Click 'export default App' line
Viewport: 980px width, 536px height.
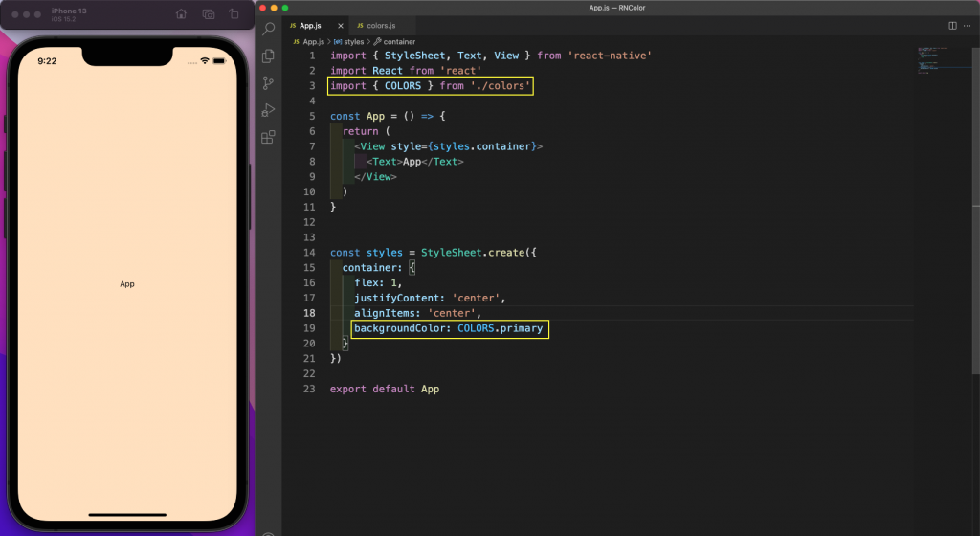click(x=385, y=389)
